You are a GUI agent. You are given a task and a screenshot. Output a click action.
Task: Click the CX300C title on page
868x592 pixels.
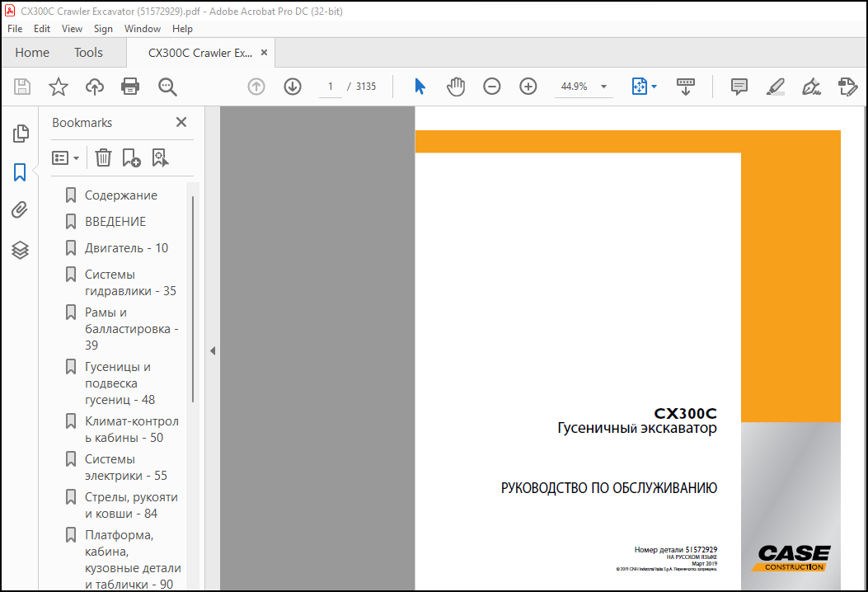tap(685, 413)
